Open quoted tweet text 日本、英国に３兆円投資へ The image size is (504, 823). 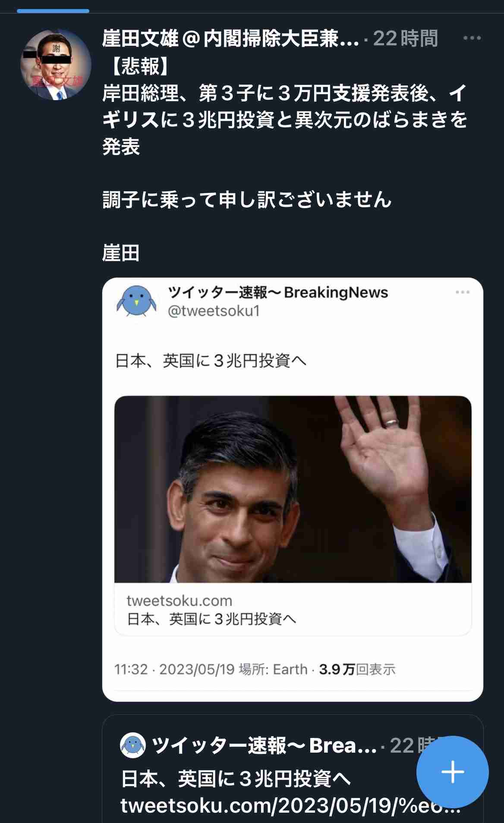(x=236, y=779)
